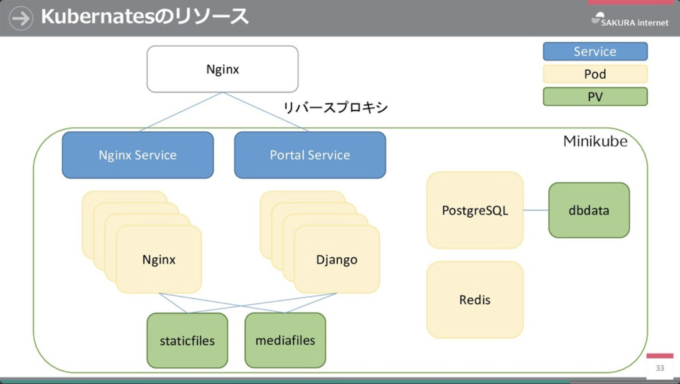
Task: Select the staticfiles volume box
Action: [x=187, y=341]
